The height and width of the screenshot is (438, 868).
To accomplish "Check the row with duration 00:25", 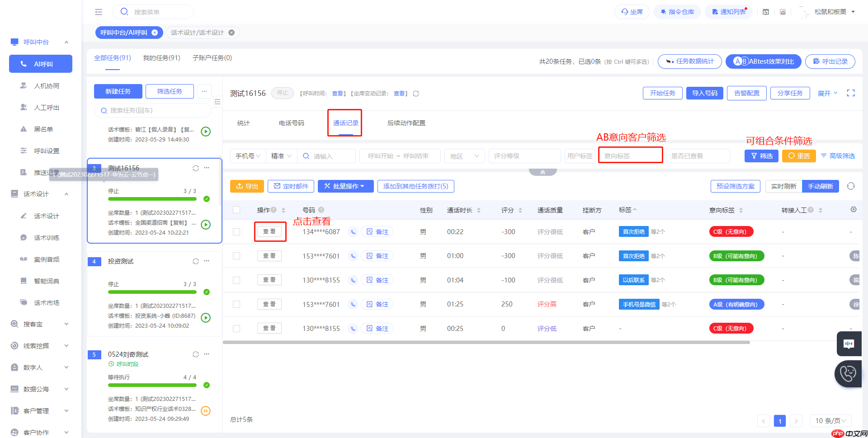I will point(236,329).
